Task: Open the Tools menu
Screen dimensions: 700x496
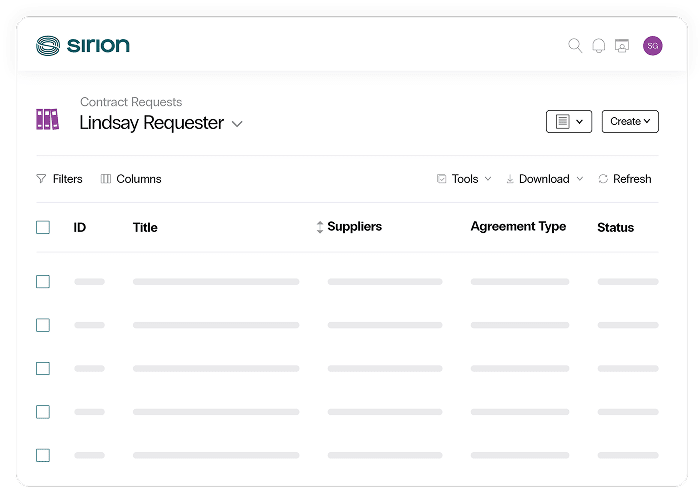Action: tap(464, 179)
